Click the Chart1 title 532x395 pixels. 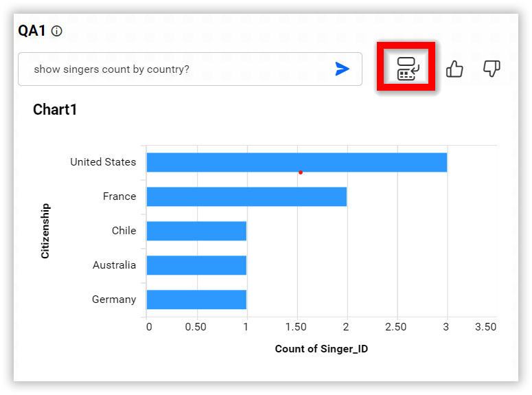[x=55, y=109]
